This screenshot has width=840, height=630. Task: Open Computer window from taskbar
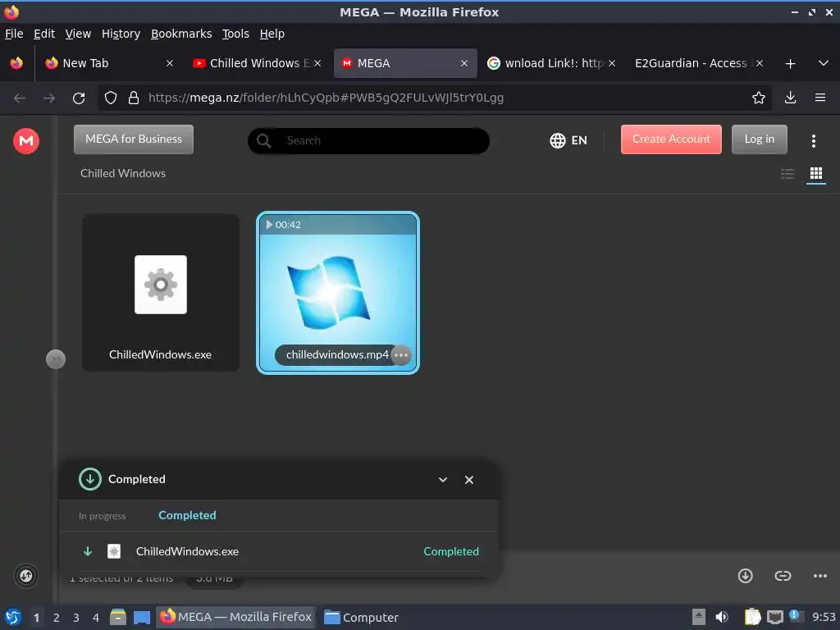tap(361, 617)
